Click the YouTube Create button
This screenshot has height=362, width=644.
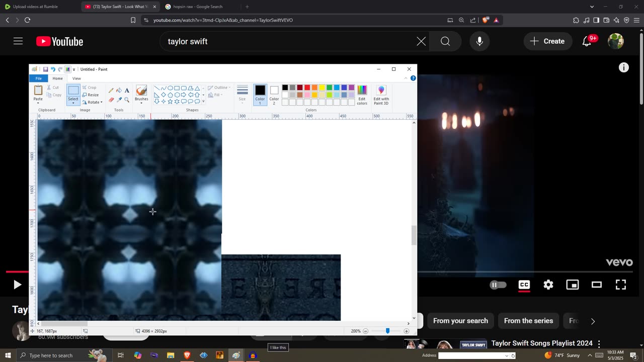pyautogui.click(x=547, y=41)
